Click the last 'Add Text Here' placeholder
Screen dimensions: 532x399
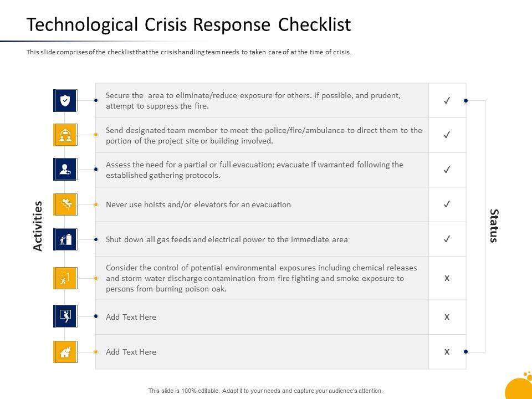(131, 352)
